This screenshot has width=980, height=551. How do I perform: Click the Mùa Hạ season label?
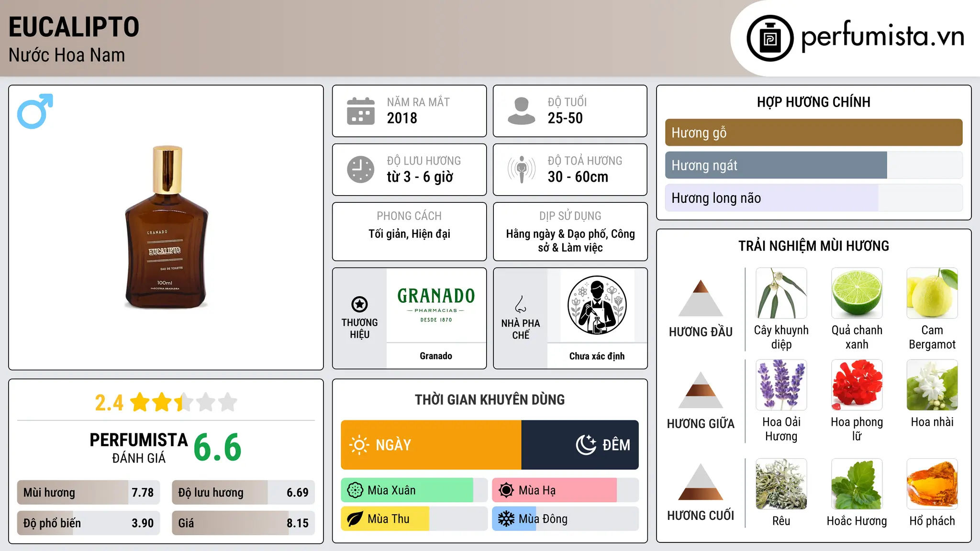pos(537,490)
